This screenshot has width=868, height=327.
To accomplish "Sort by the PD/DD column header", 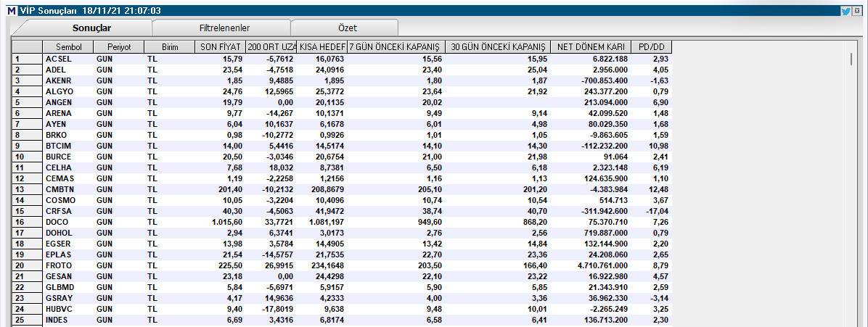I will coord(651,47).
